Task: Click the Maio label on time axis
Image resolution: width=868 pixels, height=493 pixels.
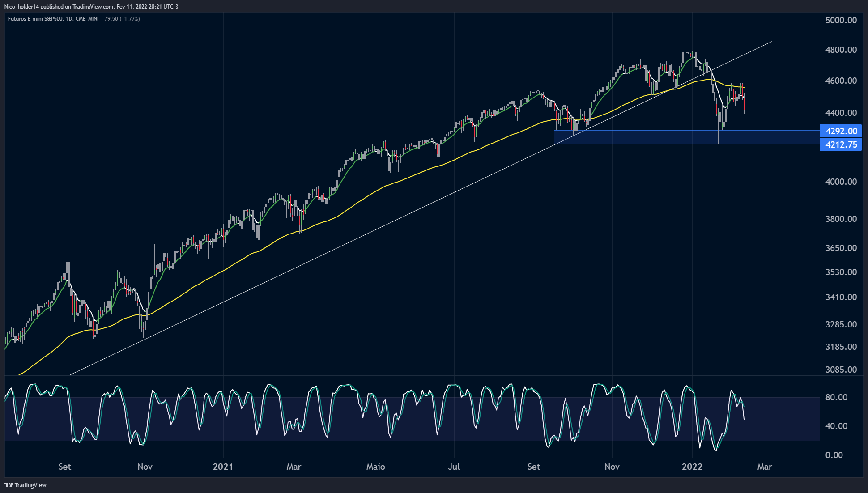Action: 376,467
